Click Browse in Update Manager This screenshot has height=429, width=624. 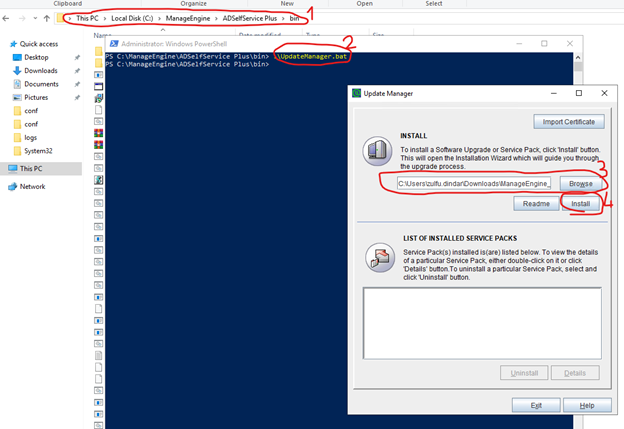tap(581, 183)
